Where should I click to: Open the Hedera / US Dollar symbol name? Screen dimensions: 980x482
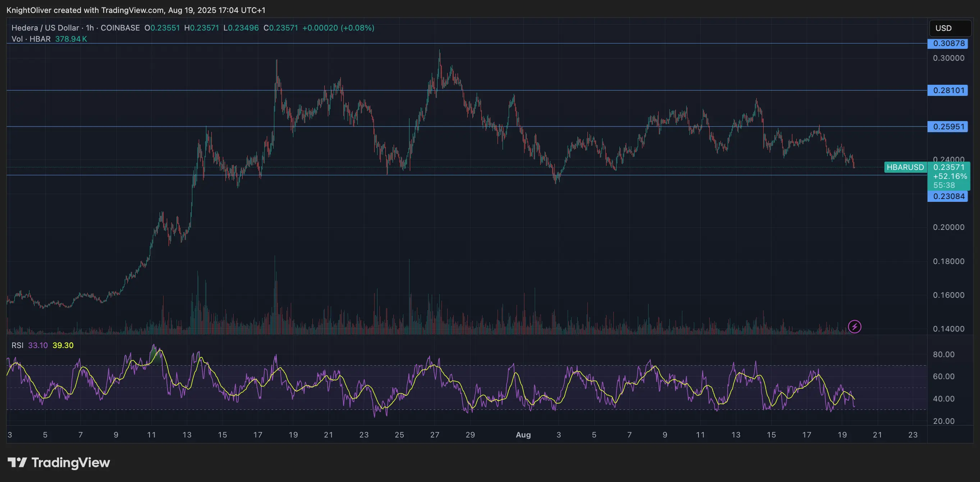(46, 28)
